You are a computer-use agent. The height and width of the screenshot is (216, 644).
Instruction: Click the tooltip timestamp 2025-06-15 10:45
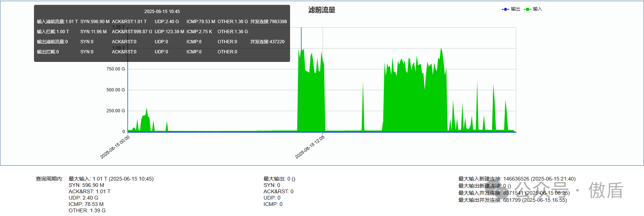point(162,12)
